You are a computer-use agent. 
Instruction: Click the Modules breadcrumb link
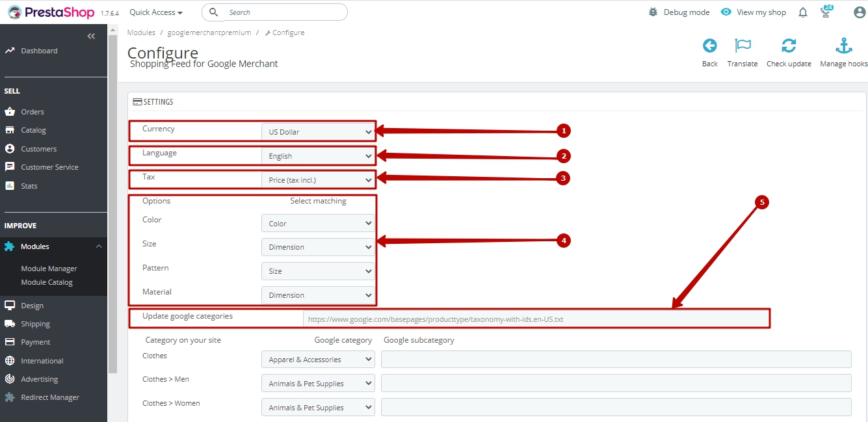(141, 33)
